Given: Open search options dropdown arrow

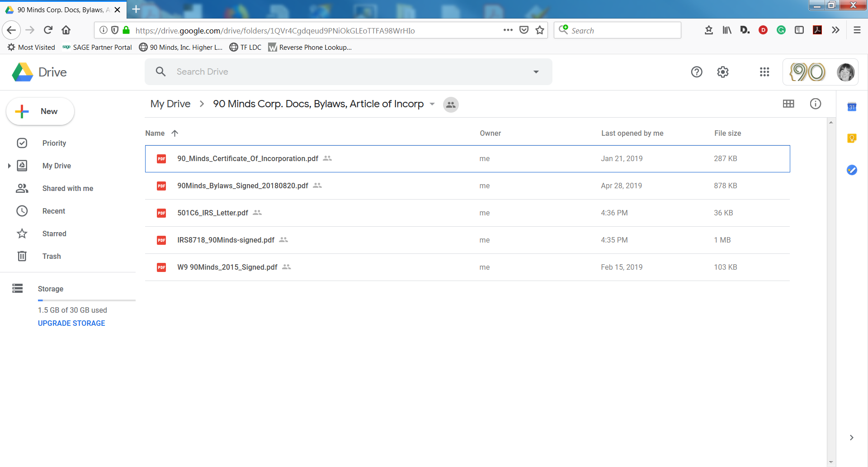Looking at the screenshot, I should pyautogui.click(x=536, y=72).
